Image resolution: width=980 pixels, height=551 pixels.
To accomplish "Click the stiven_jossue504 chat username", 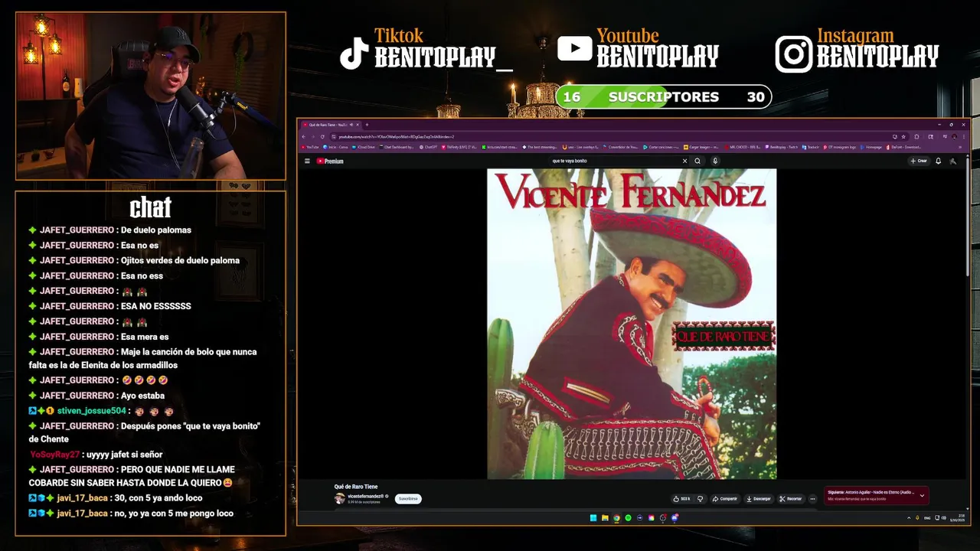I will click(x=91, y=411).
